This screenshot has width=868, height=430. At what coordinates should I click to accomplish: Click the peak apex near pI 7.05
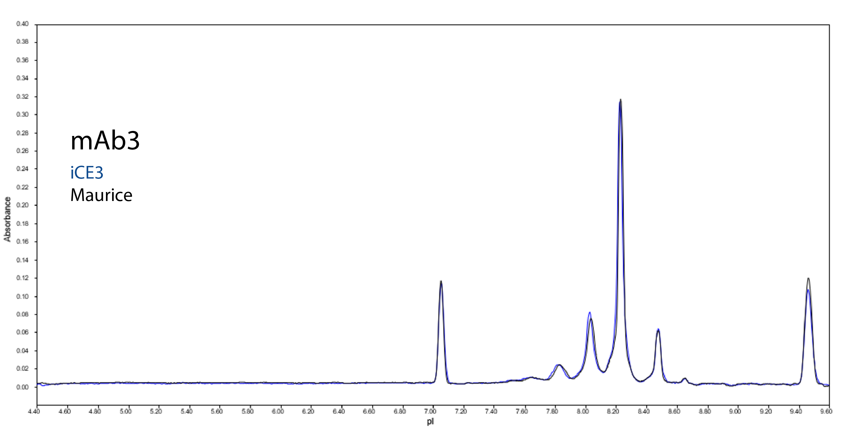[441, 281]
